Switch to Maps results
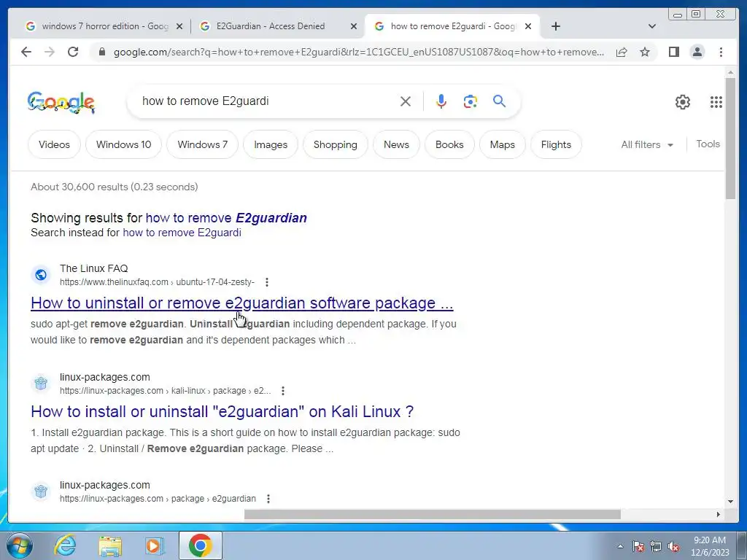The image size is (747, 560). (x=502, y=144)
